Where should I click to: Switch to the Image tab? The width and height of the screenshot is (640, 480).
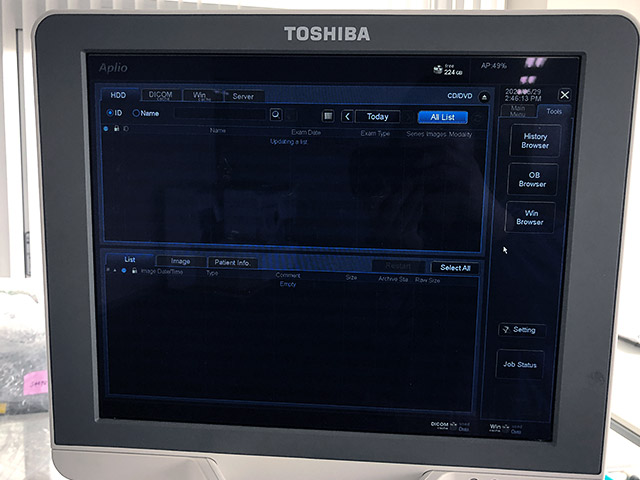click(x=180, y=261)
